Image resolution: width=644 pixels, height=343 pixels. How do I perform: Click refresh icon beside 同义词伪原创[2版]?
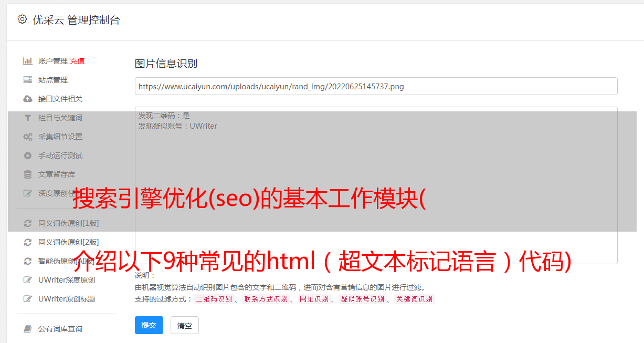coord(28,242)
